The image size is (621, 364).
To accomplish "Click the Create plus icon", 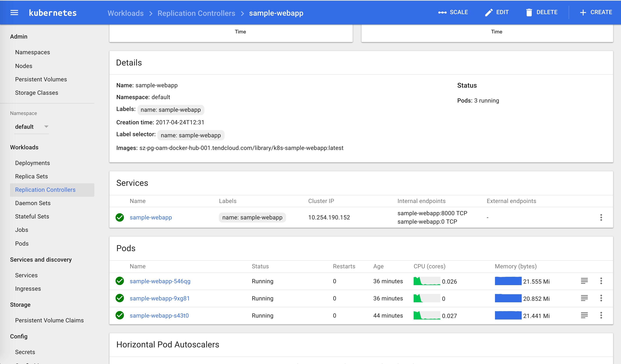I will point(583,13).
